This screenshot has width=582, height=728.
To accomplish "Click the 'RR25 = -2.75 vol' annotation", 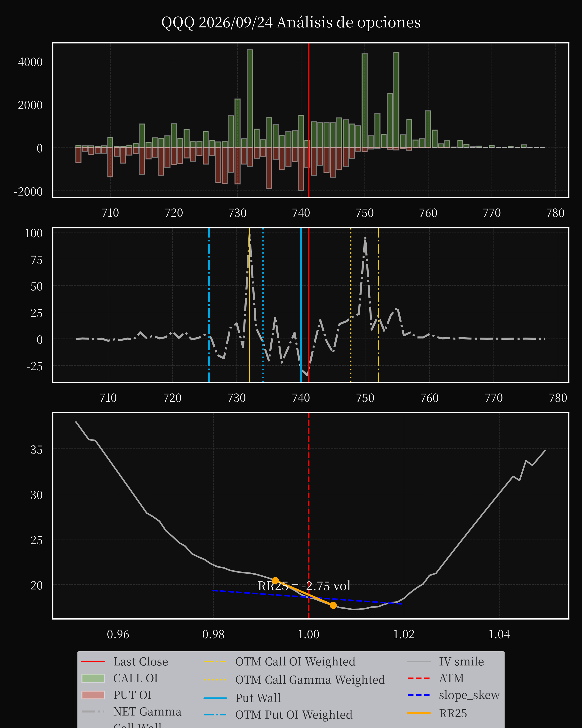I will point(304,586).
